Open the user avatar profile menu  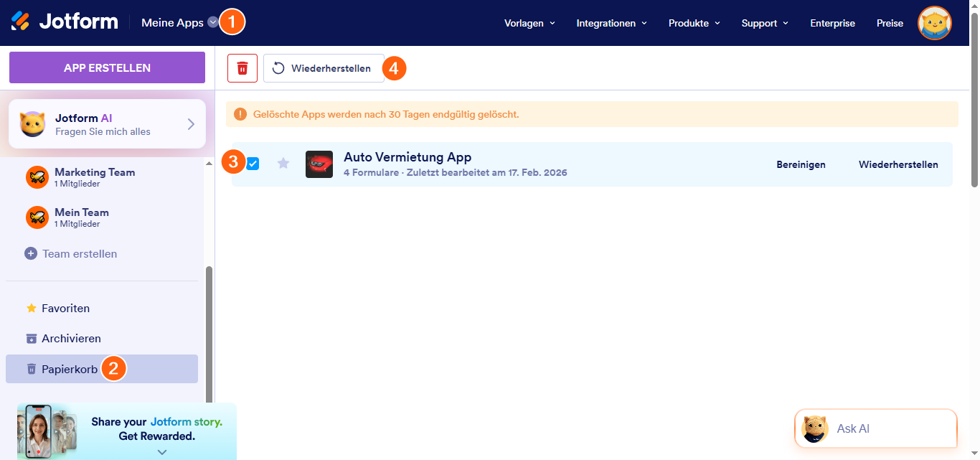[x=935, y=23]
